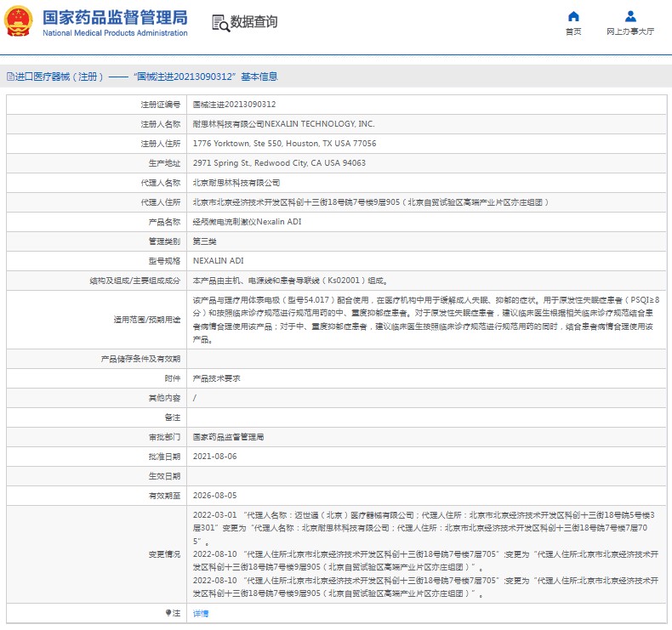The width and height of the screenshot is (672, 630).
Task: Click the 数据查询 heading
Action: point(253,21)
